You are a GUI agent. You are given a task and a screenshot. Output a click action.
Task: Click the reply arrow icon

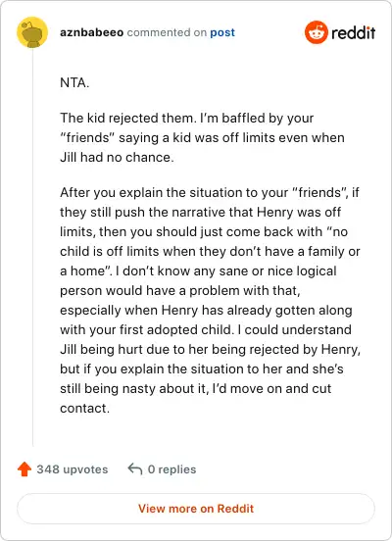pos(135,469)
